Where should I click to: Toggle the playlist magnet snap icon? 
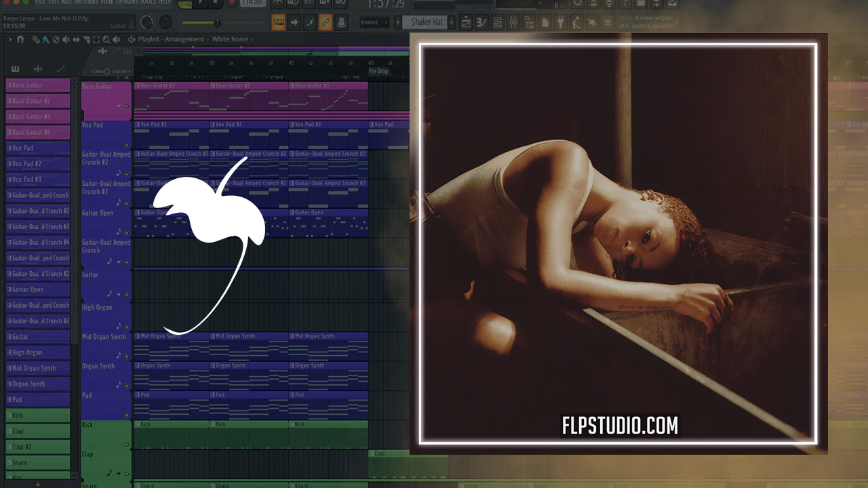tap(20, 39)
